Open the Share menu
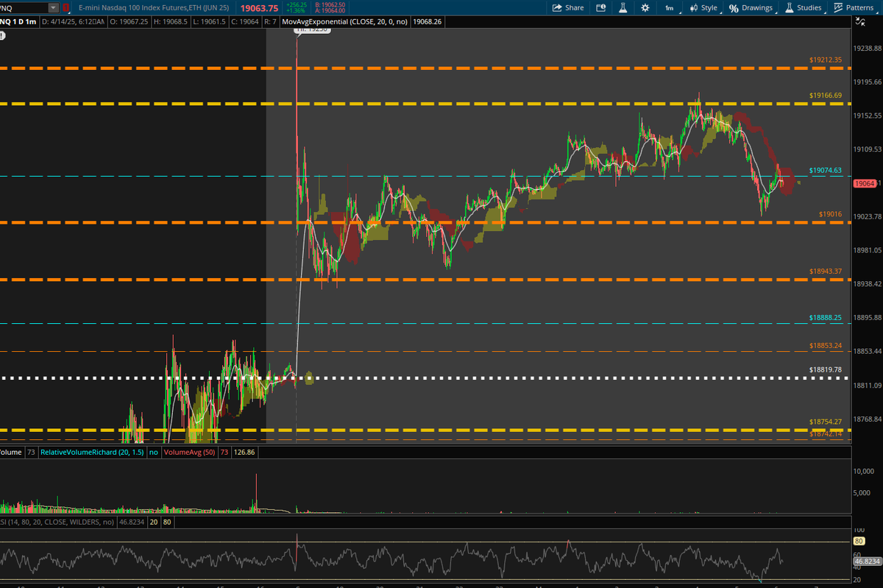 pos(567,7)
